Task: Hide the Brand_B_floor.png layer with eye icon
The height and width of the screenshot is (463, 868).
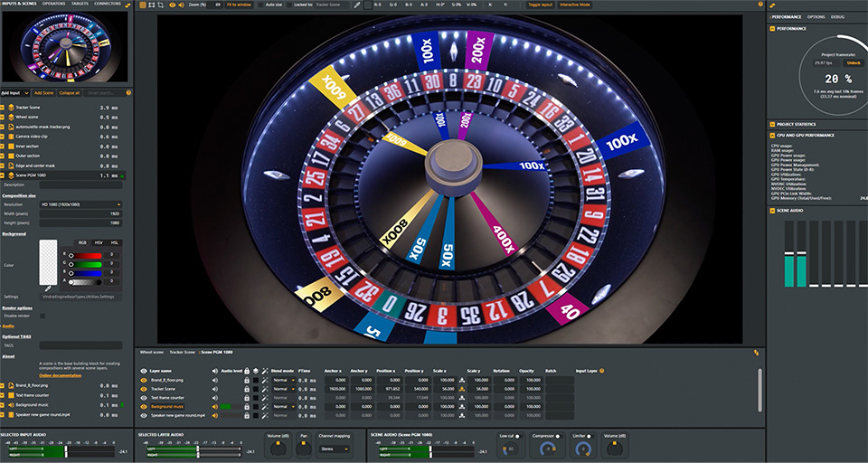Action: click(x=144, y=380)
